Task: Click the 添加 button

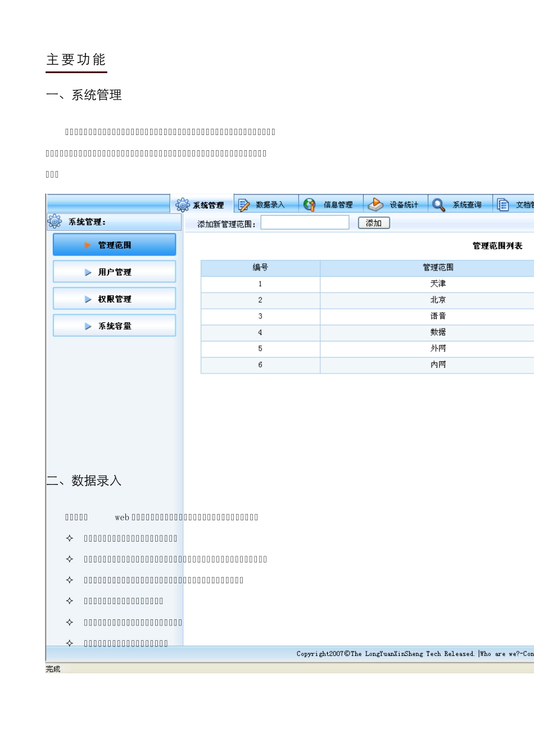Action: coord(374,223)
